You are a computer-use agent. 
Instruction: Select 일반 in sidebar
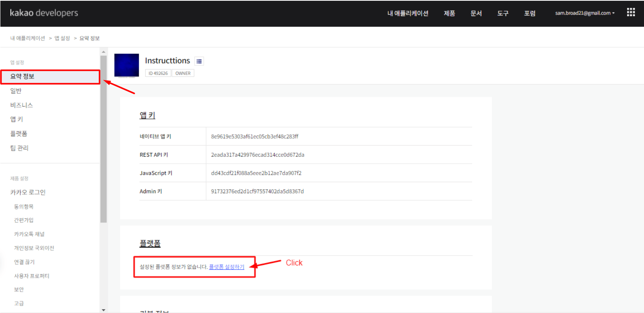click(16, 91)
